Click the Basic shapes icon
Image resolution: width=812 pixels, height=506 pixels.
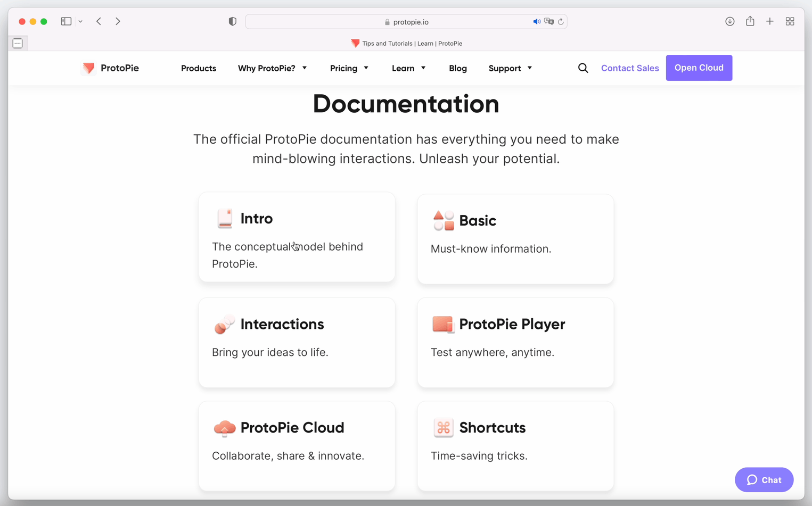pos(444,220)
